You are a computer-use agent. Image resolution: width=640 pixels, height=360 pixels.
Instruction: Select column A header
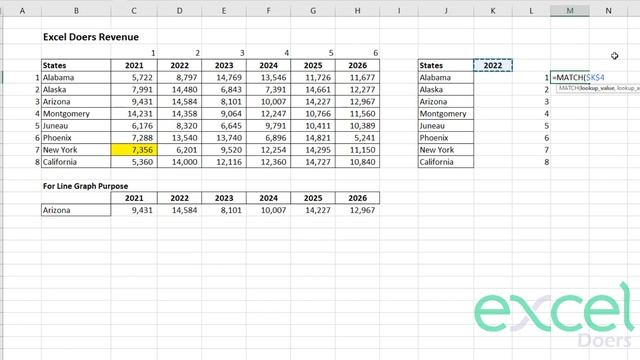(22, 11)
